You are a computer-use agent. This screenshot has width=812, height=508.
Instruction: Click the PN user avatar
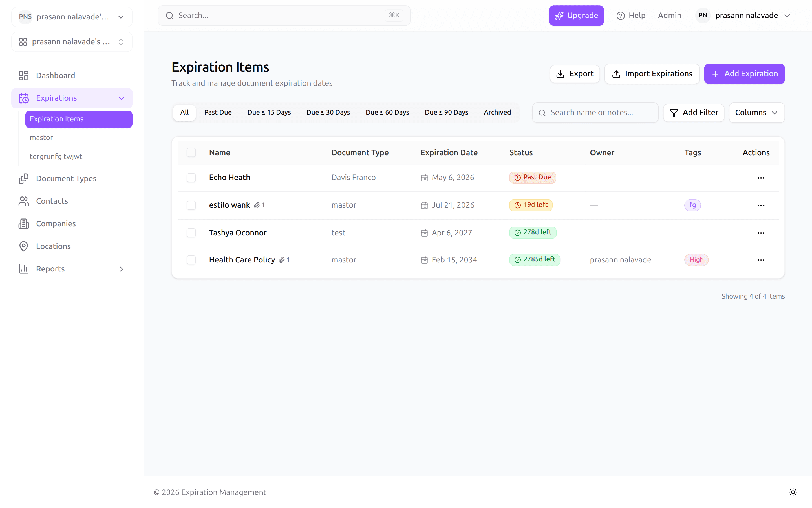pos(703,16)
